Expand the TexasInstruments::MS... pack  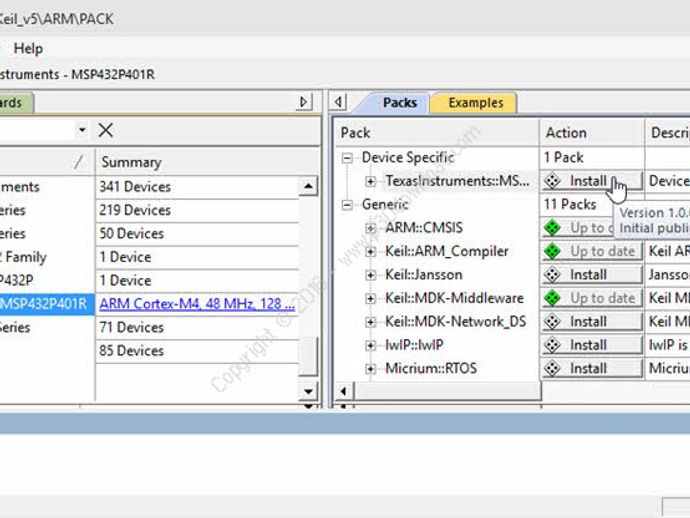371,181
